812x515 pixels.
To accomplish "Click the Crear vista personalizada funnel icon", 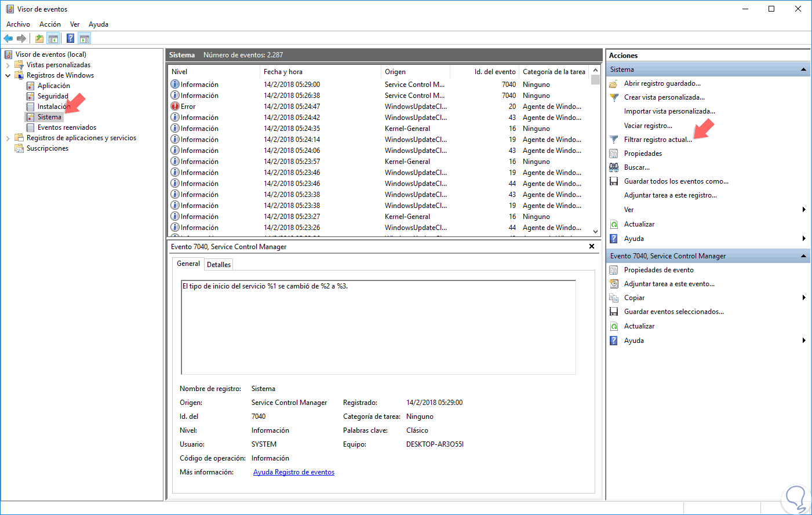I will 614,97.
